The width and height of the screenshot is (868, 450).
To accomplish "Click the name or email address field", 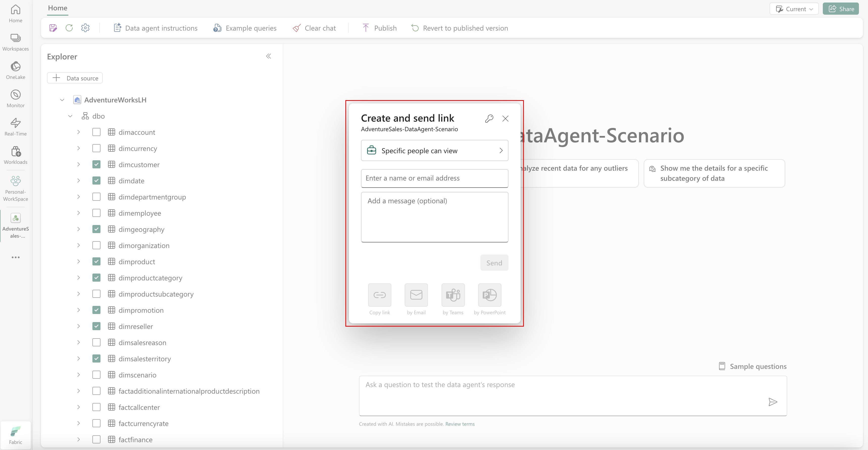I will point(434,178).
